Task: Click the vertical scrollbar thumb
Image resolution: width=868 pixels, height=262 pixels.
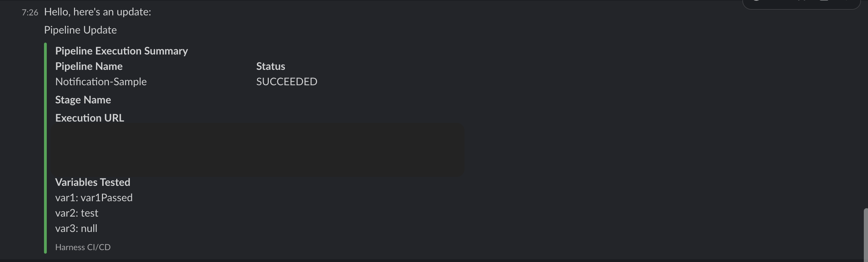Action: point(866,235)
